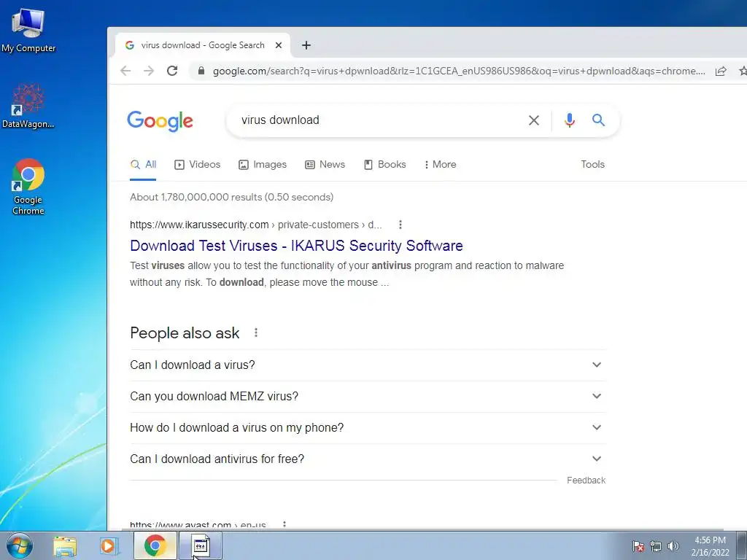
Task: Click the Chrome forward arrow
Action: click(x=149, y=71)
